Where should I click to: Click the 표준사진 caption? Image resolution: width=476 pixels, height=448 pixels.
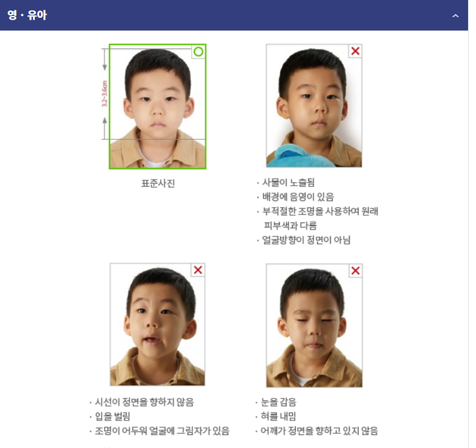tap(158, 183)
